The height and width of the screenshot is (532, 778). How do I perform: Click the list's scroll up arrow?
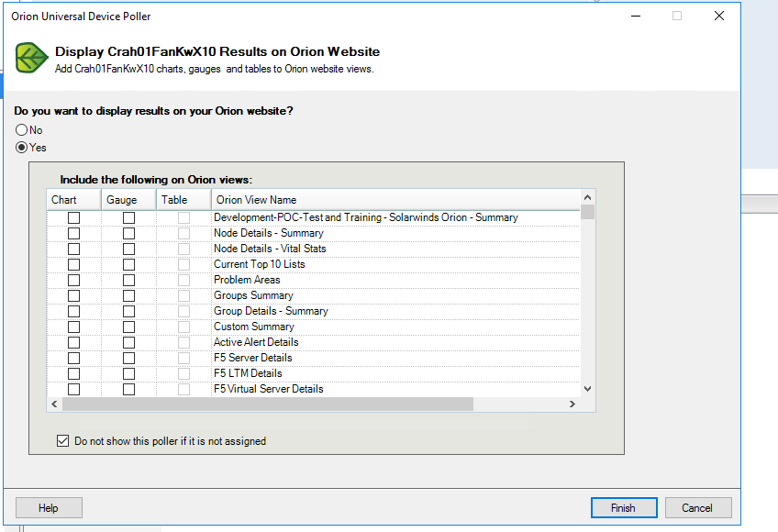(587, 197)
